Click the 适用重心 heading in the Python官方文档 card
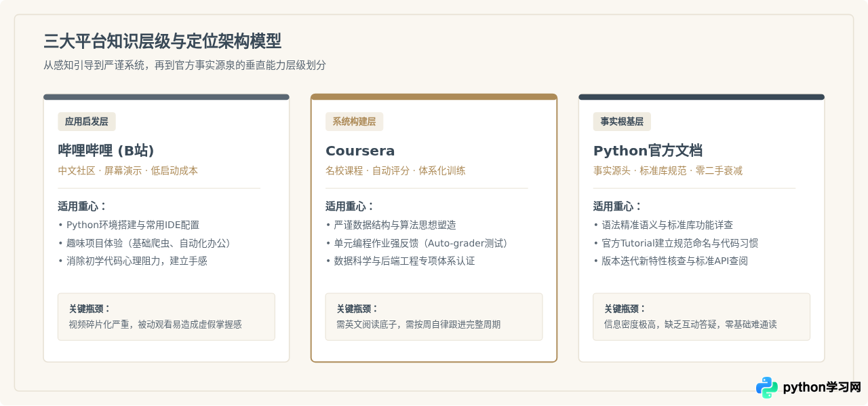The image size is (868, 406). coord(618,206)
